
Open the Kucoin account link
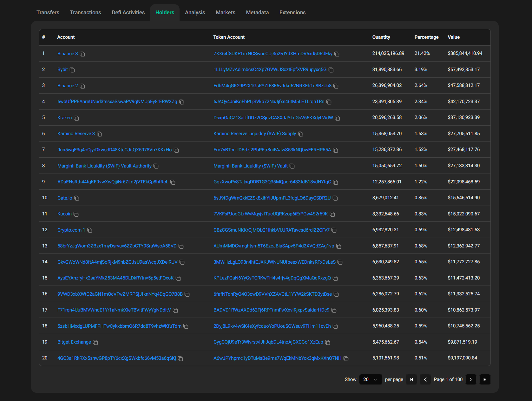tap(64, 214)
